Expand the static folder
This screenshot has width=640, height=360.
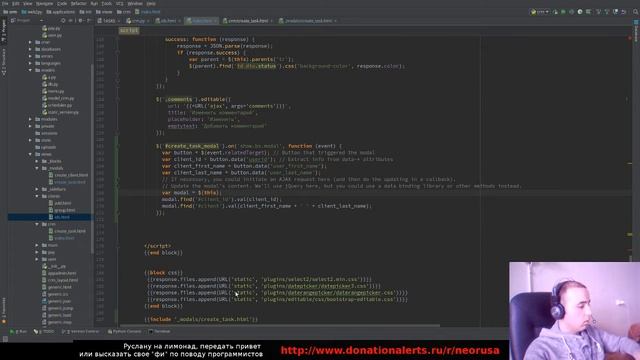[30, 140]
